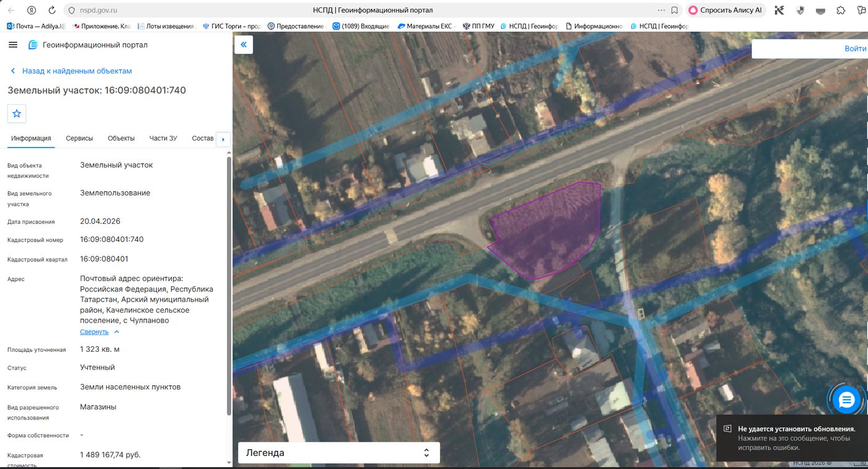Expand the Легенда map legend selector
Viewport: 868px width, 469px height.
[x=339, y=453]
